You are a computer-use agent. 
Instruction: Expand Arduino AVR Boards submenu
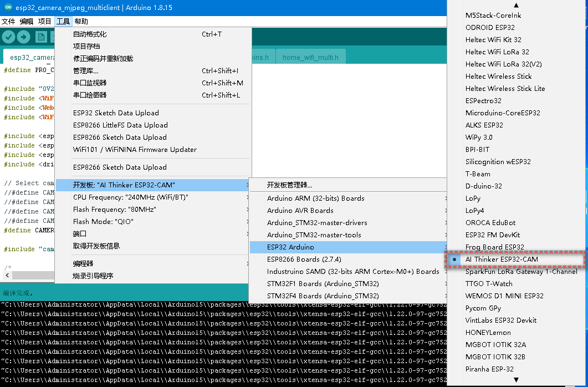[349, 210]
